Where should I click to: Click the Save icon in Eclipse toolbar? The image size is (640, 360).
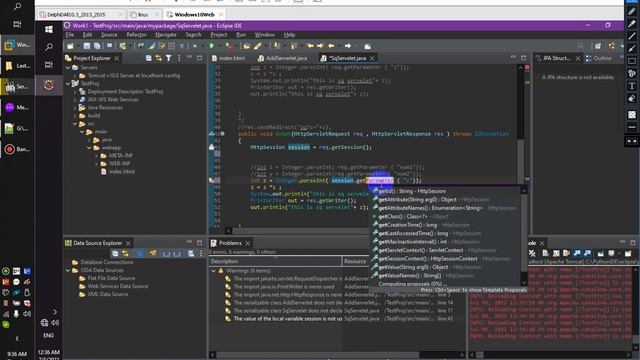click(x=87, y=46)
